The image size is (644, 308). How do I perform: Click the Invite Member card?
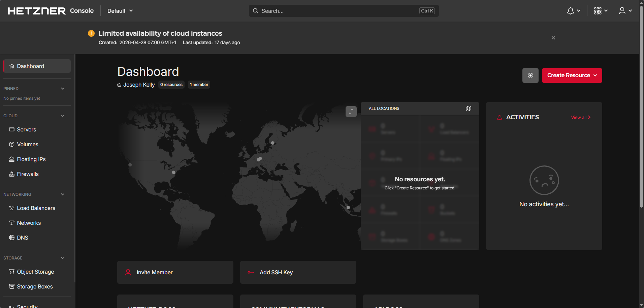point(175,272)
